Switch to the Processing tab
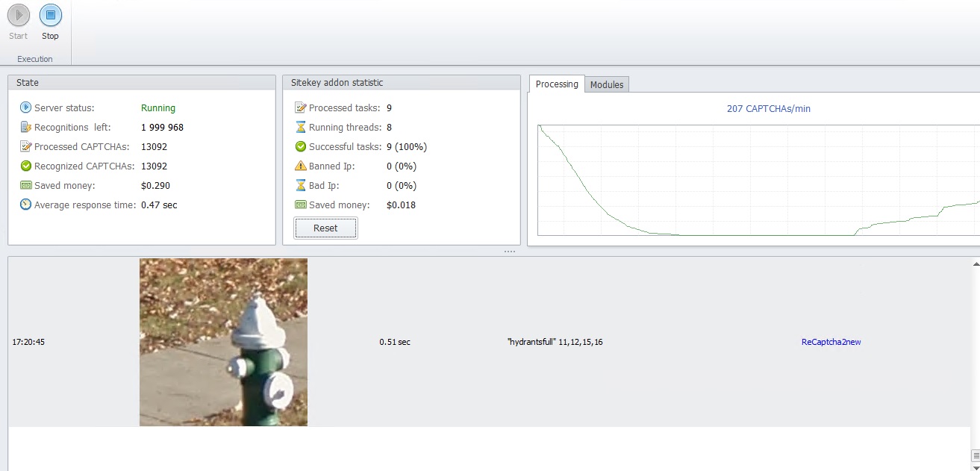This screenshot has height=471, width=980. 557,84
